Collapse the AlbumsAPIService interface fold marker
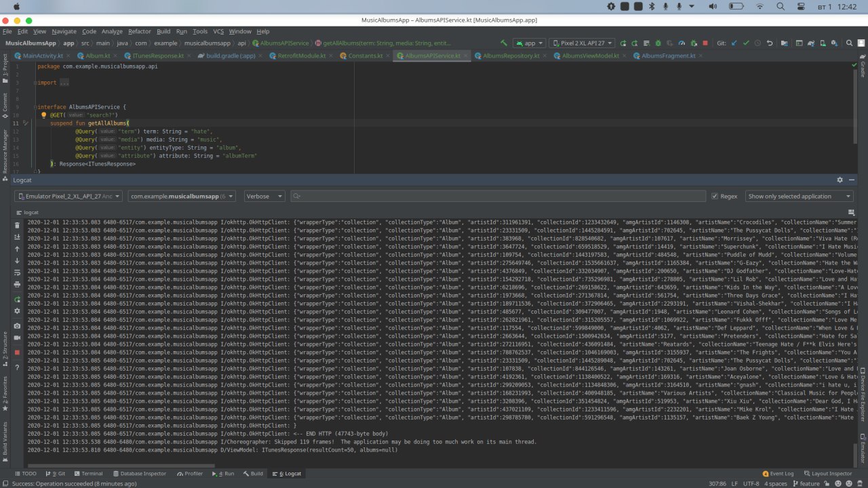The width and height of the screenshot is (868, 488). [35, 107]
